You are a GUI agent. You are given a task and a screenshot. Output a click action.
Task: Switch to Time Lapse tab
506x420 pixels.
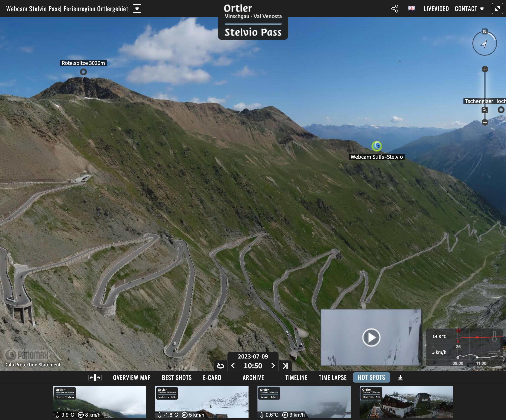pyautogui.click(x=333, y=378)
